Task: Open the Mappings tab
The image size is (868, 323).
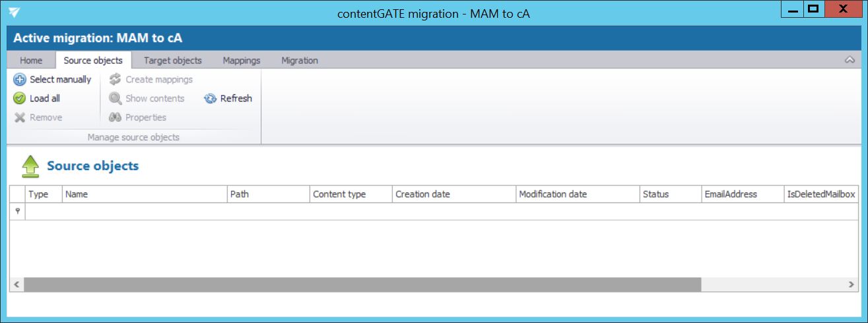Action: point(242,61)
